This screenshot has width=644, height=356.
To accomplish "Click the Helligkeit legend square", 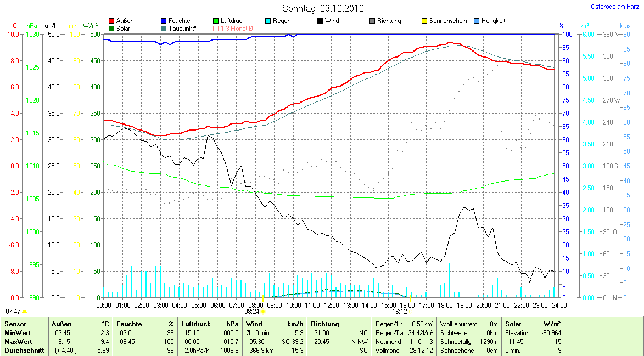I will point(476,21).
